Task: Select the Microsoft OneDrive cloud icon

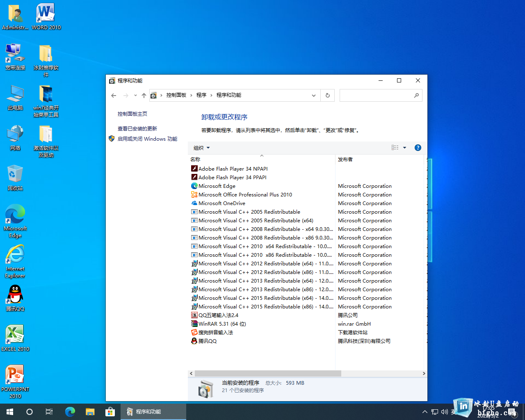Action: coord(194,203)
